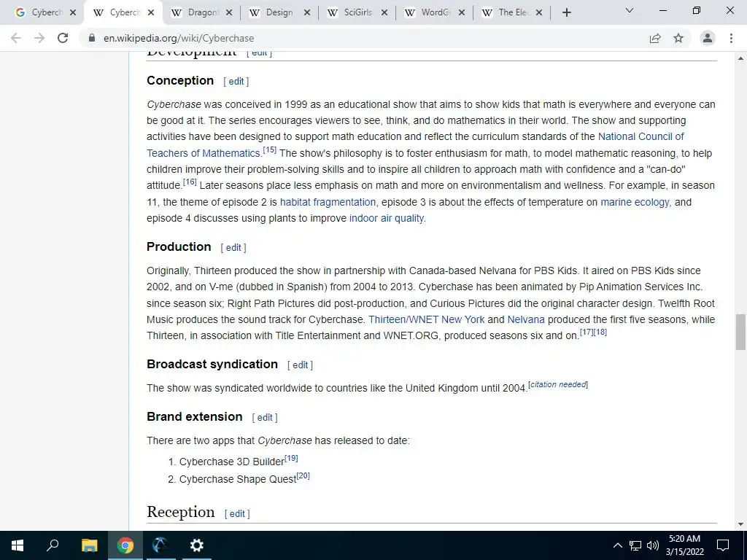The width and height of the screenshot is (747, 560).
Task: Bookmark this page with the star icon
Action: click(678, 38)
